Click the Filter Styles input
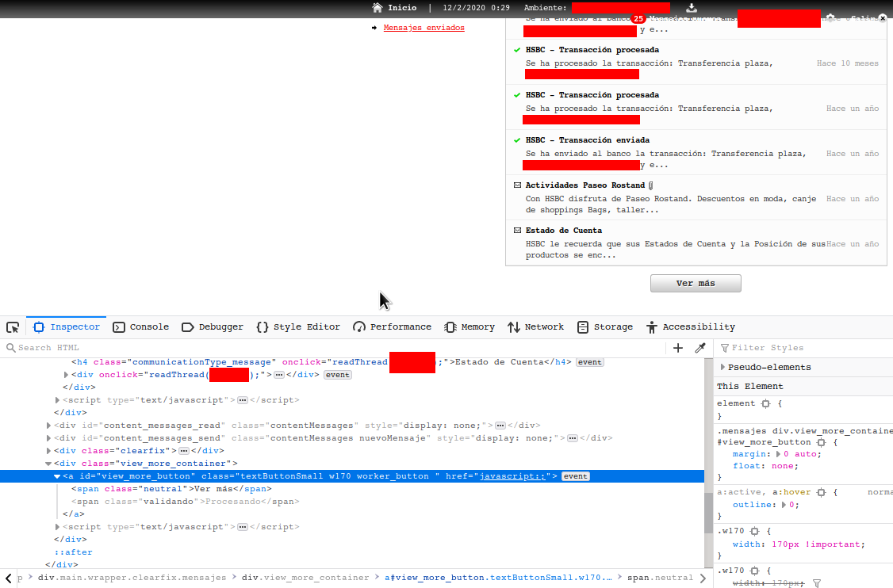Viewport: 893px width, 588px height. click(x=801, y=348)
